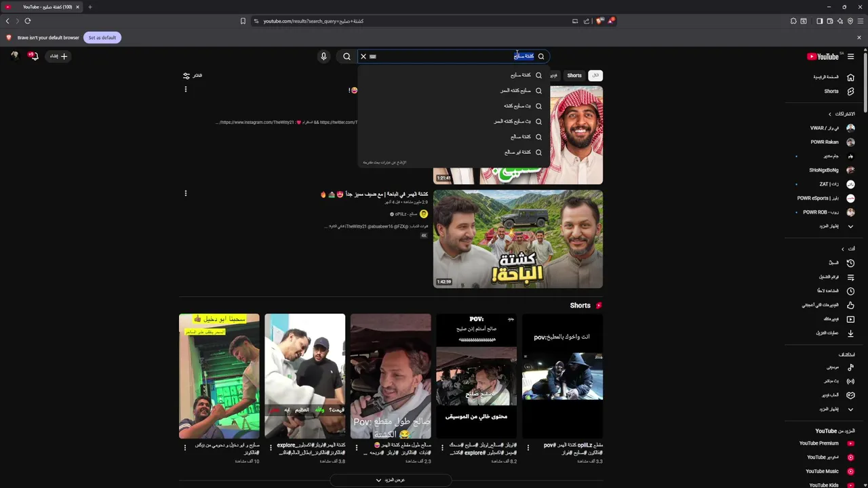Open the more-options menu for the 10 ألف views Short
The image size is (868, 488).
[185, 448]
